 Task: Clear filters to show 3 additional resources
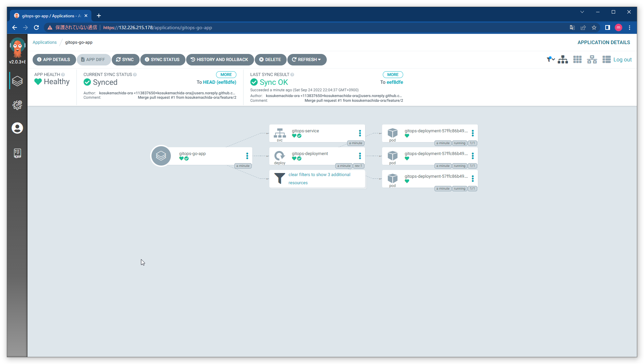point(319,178)
